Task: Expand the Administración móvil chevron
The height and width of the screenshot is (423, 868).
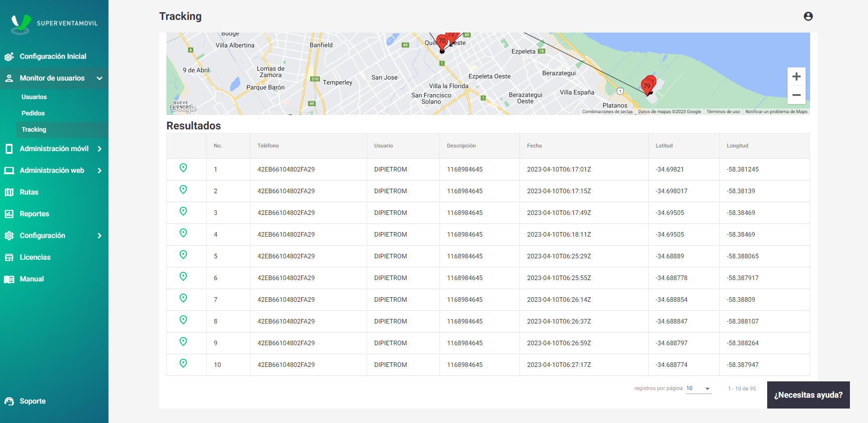Action: point(99,149)
